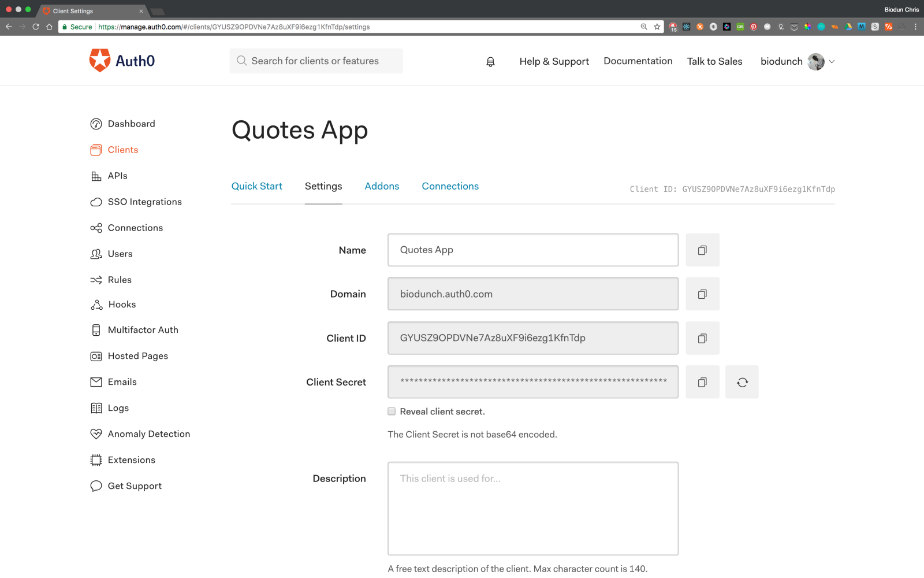This screenshot has width=924, height=578.
Task: Open the notifications bell
Action: click(x=490, y=62)
